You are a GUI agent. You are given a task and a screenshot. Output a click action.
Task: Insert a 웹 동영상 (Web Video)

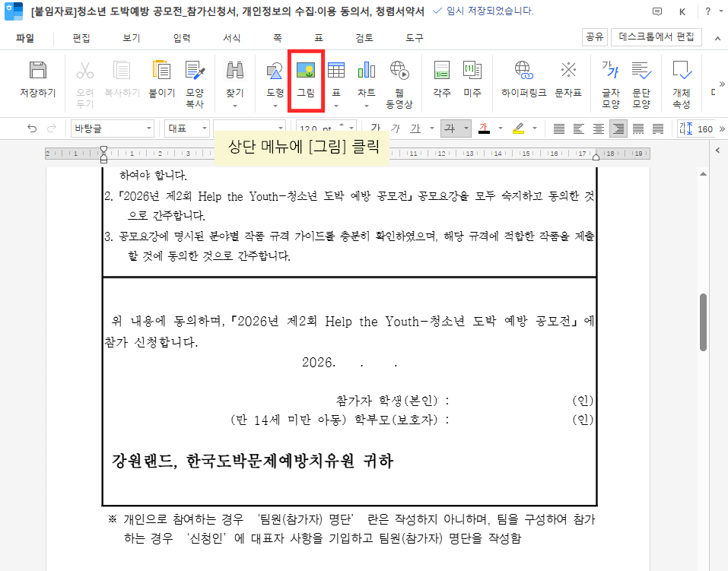coord(399,78)
